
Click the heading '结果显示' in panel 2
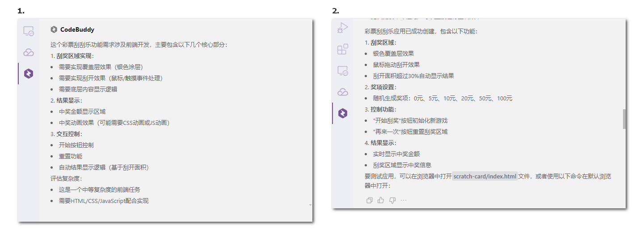point(382,143)
